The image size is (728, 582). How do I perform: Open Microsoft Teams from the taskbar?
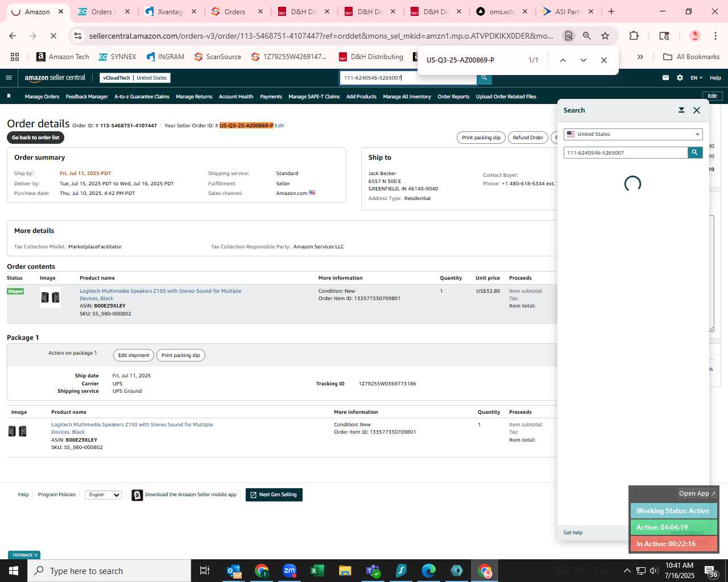[x=373, y=571]
